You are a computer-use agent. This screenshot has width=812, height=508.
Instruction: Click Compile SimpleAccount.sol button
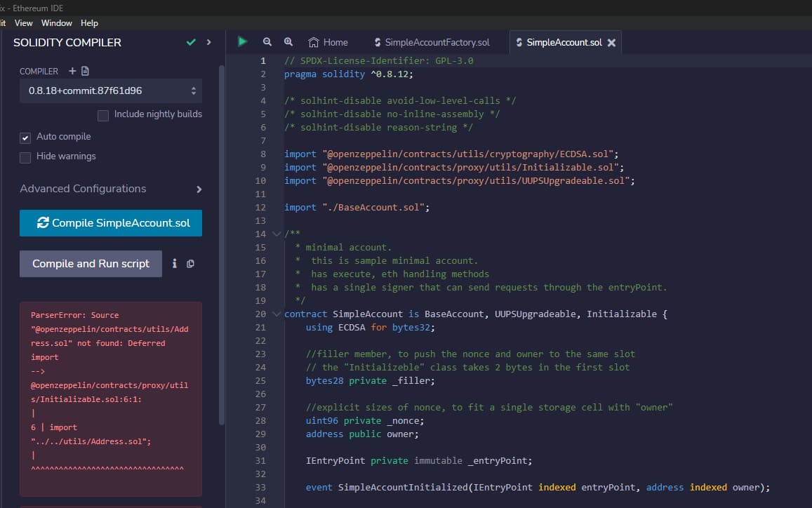point(110,223)
